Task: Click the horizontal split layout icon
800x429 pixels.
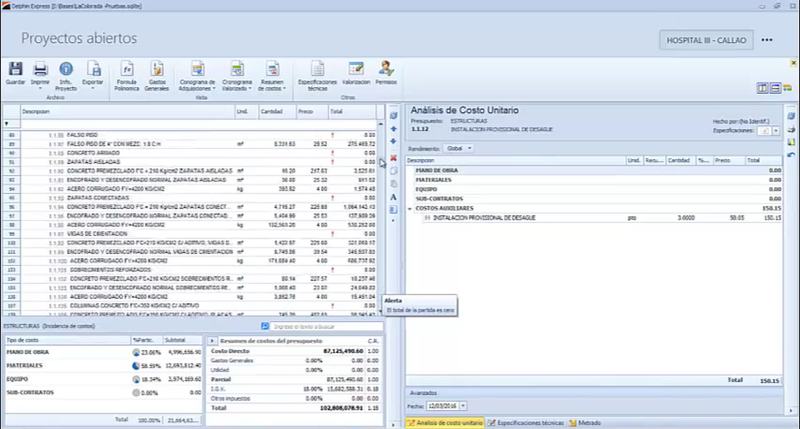Action: 775,88
